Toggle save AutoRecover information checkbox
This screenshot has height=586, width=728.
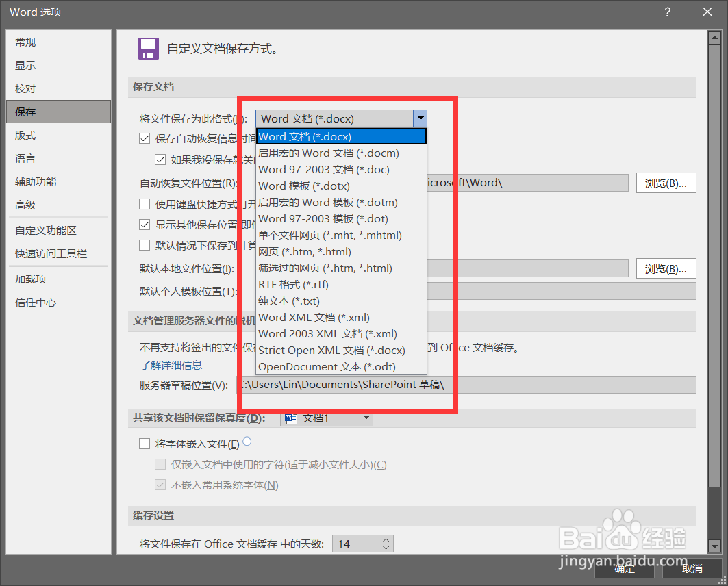point(145,138)
